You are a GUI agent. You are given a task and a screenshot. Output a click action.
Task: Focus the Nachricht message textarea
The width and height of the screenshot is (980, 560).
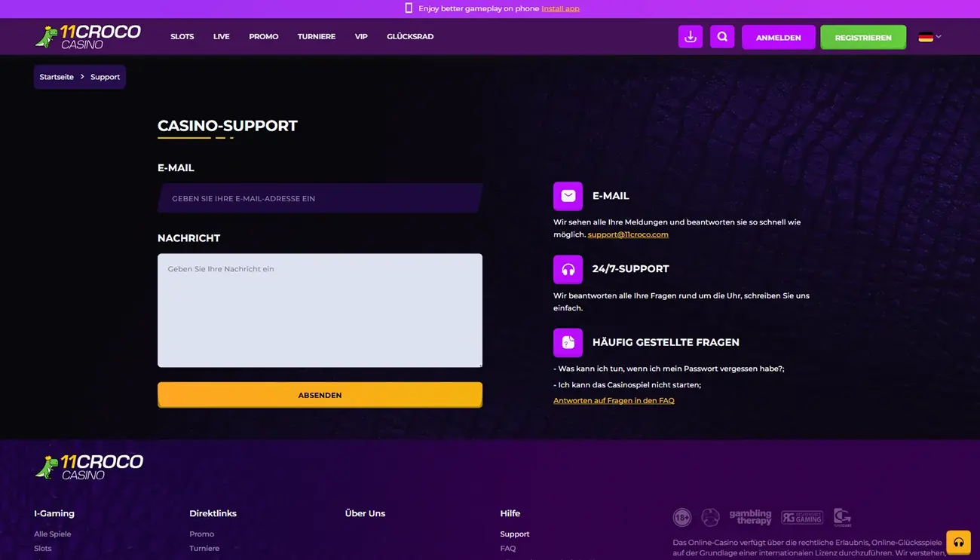pyautogui.click(x=320, y=311)
